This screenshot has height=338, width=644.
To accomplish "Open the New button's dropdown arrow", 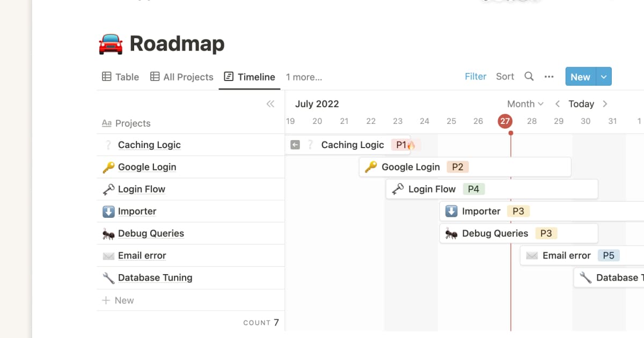I will (x=603, y=76).
